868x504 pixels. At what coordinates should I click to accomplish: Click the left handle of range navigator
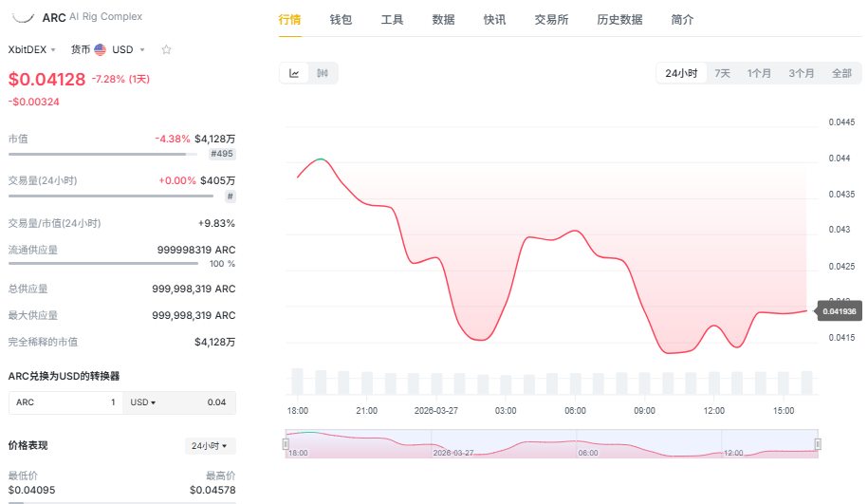(286, 443)
